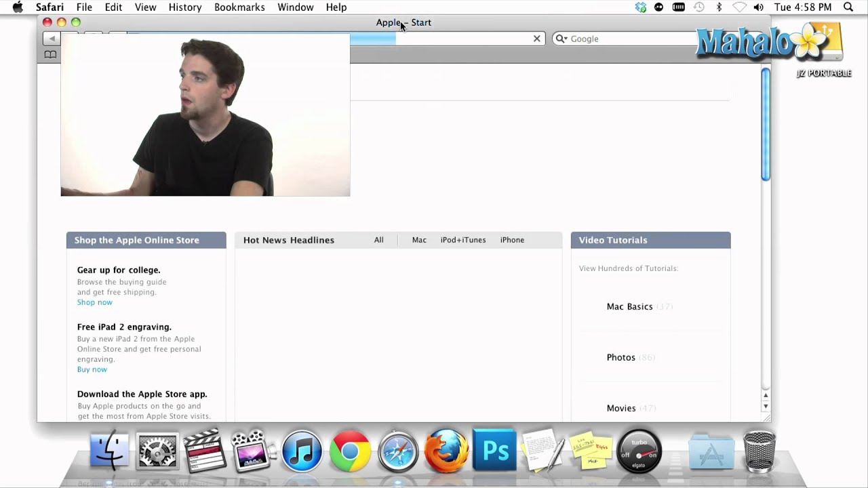The height and width of the screenshot is (488, 868).
Task: Open the Bluetooth status menu
Action: coord(719,7)
